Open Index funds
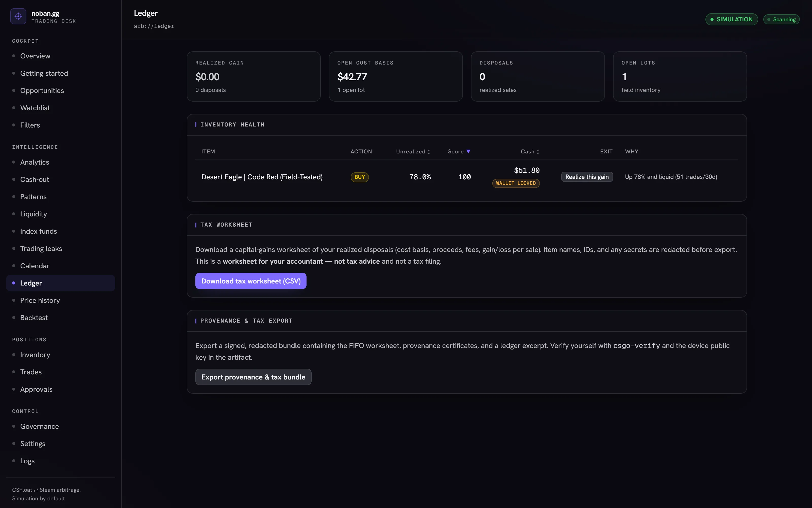Screen dimensions: 812x508 [x=61, y=231]
